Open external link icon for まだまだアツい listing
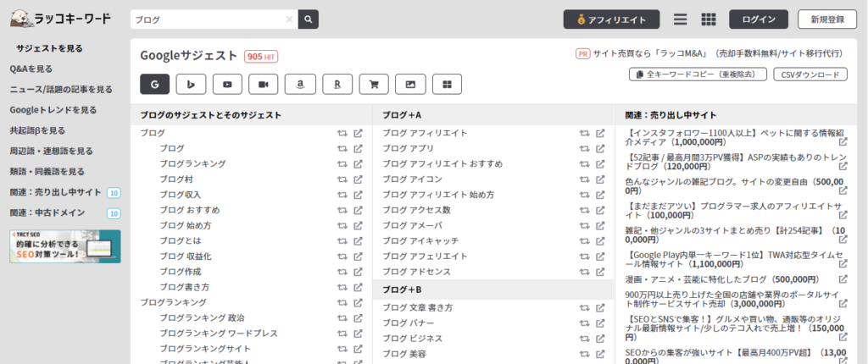The width and height of the screenshot is (868, 364). point(843,215)
